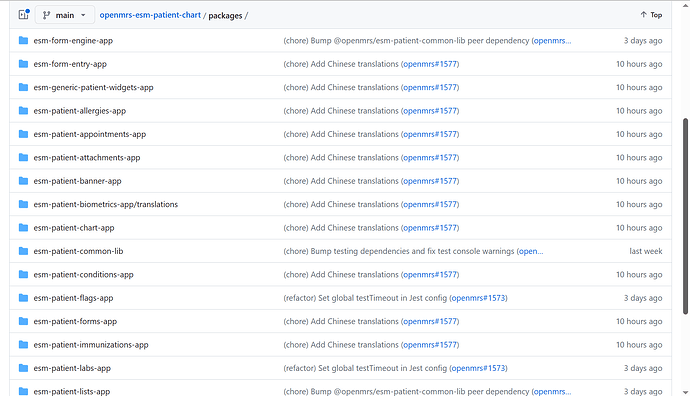Open openmrs#1577 link in esm-patient-allergies-app row

(x=430, y=110)
